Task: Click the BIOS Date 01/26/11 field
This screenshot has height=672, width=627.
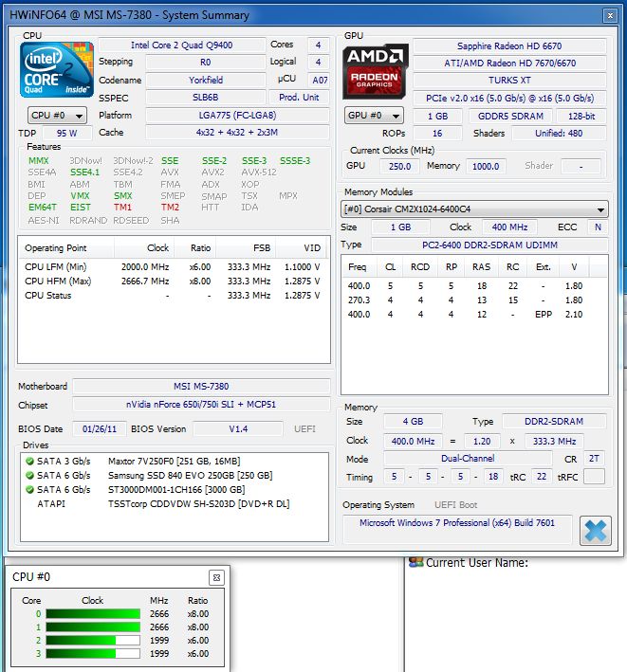Action: pyautogui.click(x=100, y=429)
